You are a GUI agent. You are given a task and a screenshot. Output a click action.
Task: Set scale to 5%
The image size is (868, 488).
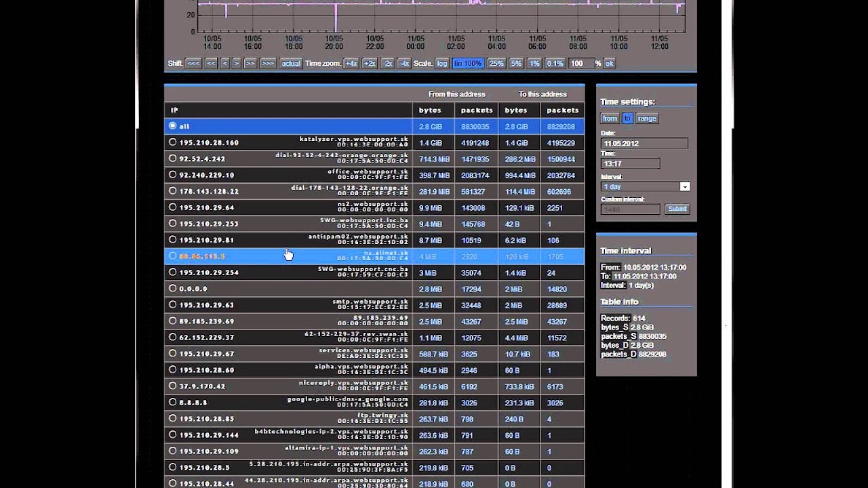[x=516, y=63]
